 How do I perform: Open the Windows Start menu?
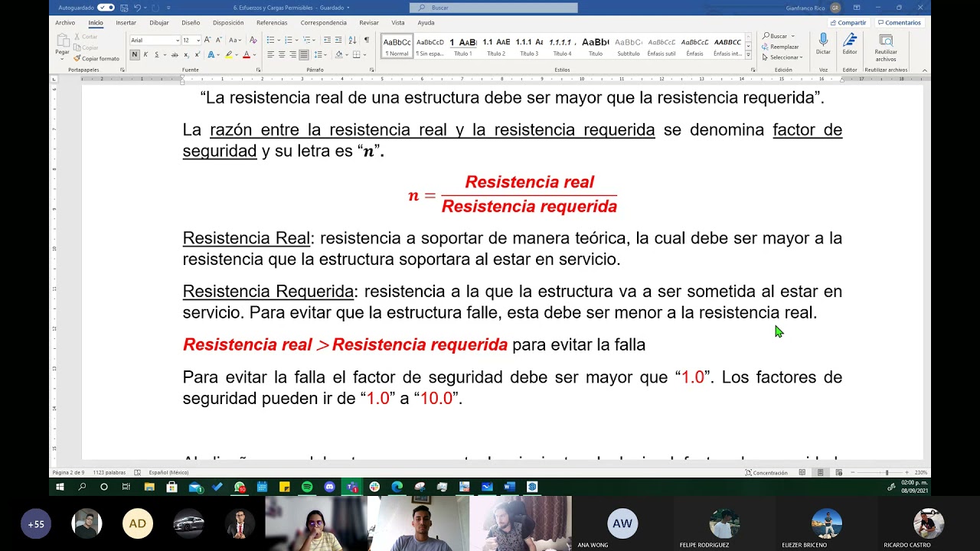60,487
